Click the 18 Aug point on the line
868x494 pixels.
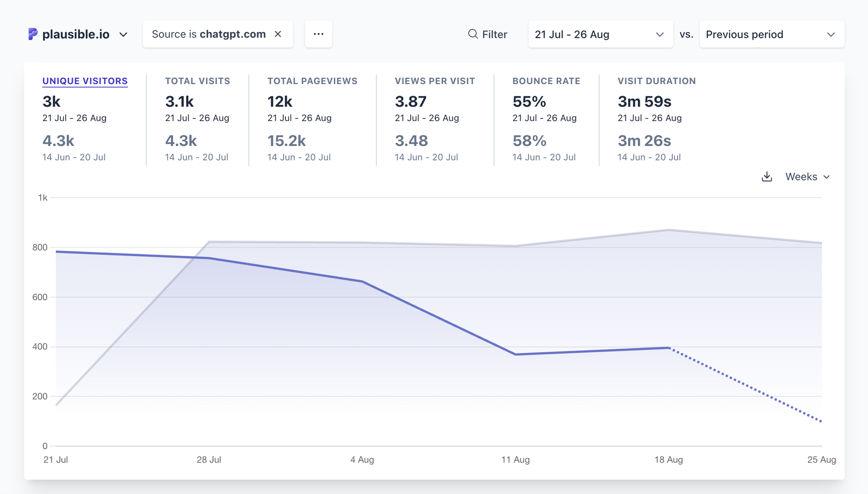pyautogui.click(x=669, y=348)
